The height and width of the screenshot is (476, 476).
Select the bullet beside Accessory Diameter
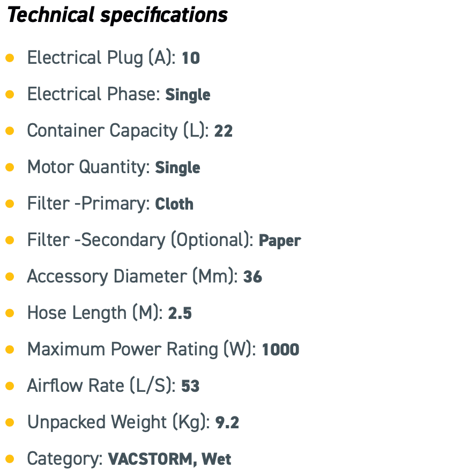10,277
